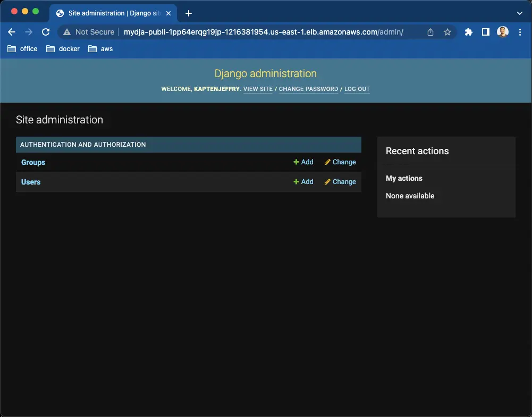Screen dimensions: 532x417
Task: Open the Users model link
Action: pyautogui.click(x=31, y=182)
